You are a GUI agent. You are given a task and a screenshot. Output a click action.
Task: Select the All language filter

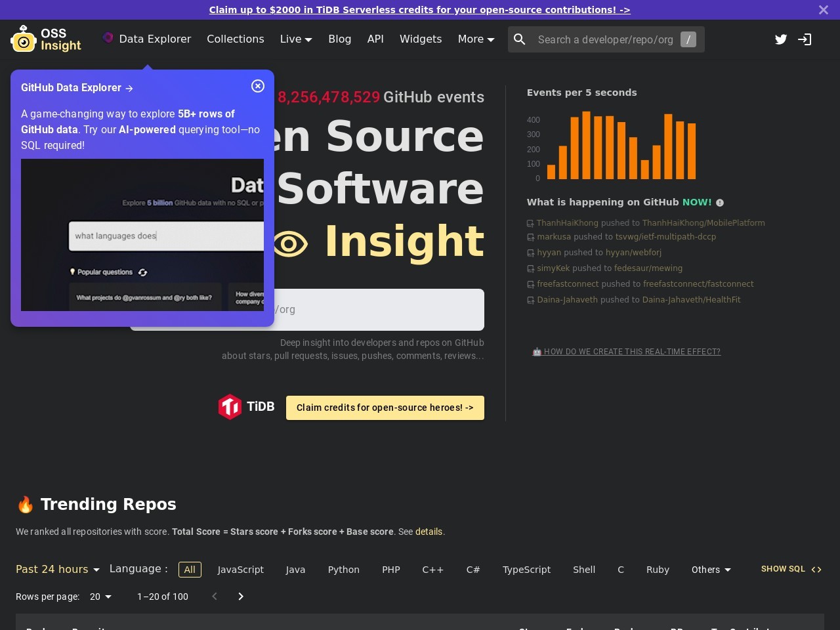tap(190, 570)
